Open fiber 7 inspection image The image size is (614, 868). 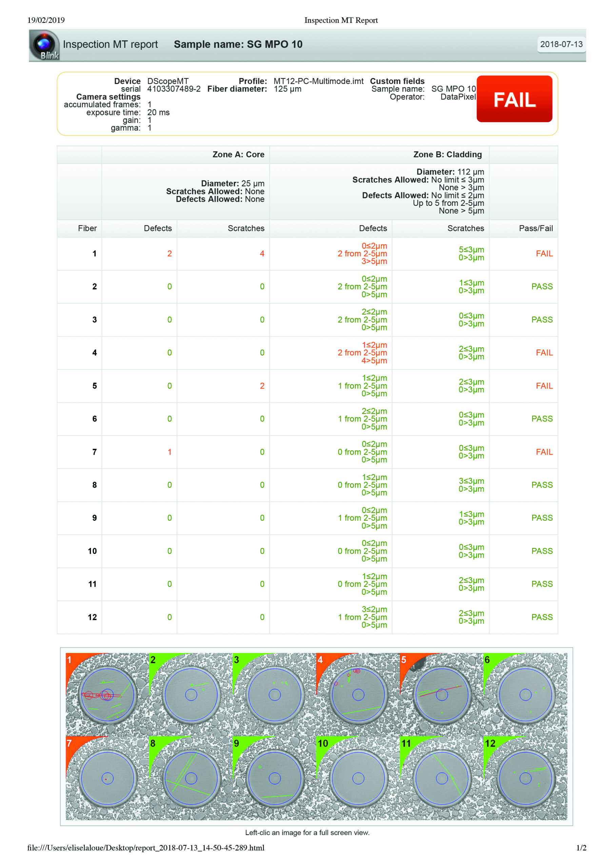coord(107,778)
